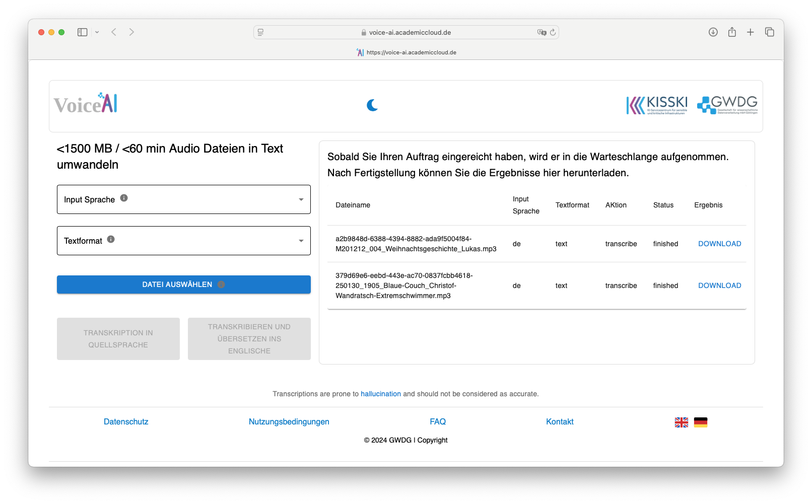Open the KISSKI website via its logo
This screenshot has height=504, width=812.
click(656, 105)
